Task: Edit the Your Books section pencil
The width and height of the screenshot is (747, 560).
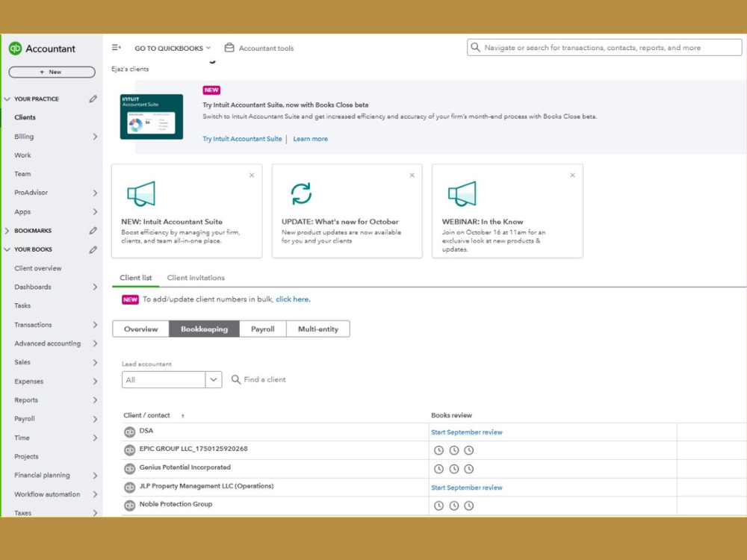Action: coord(93,249)
